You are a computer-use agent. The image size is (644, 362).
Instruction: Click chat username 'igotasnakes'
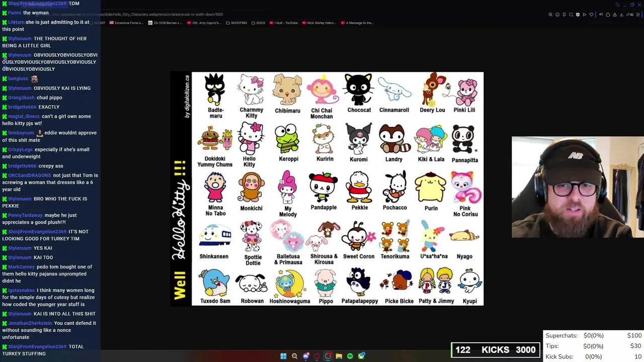click(x=21, y=290)
